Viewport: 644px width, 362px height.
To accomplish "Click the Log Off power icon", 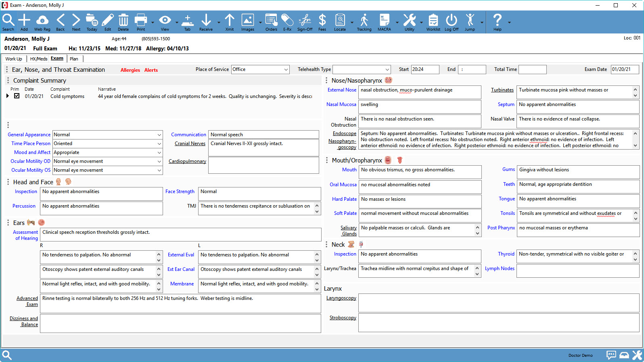I will click(452, 22).
